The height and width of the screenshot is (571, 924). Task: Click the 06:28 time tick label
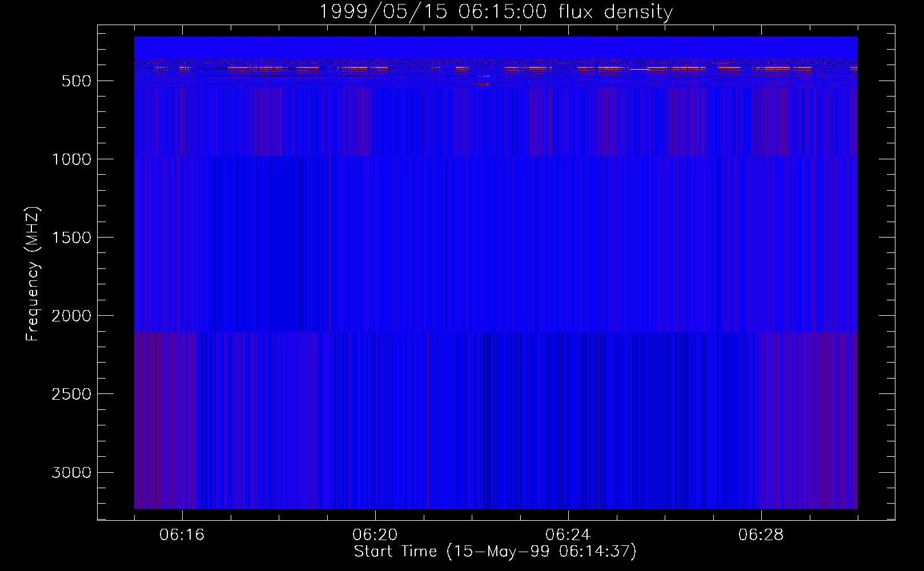pyautogui.click(x=761, y=535)
